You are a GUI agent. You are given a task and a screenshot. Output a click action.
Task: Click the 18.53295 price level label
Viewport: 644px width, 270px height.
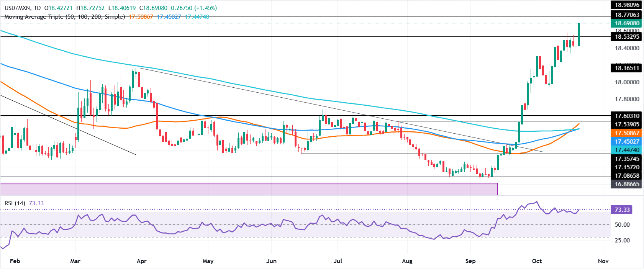click(x=627, y=37)
